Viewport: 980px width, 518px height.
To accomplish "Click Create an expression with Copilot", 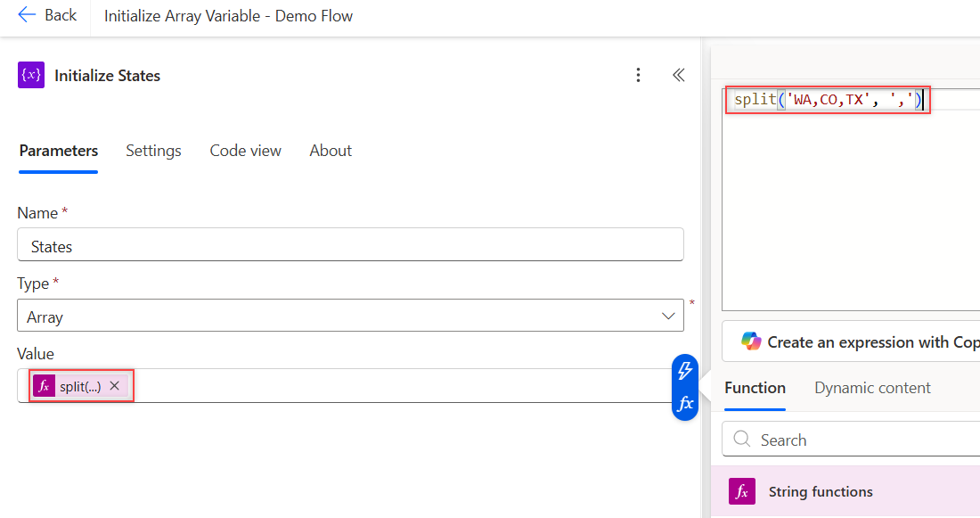I will tap(851, 341).
